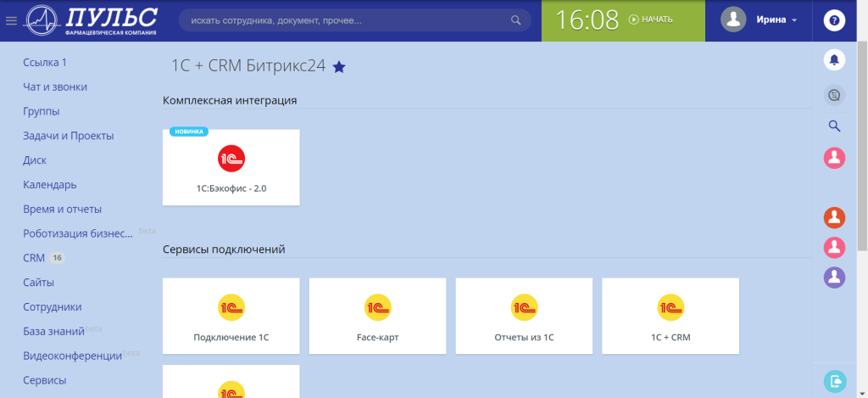Open the 1С + CRM tile label
This screenshot has width=868, height=398.
[x=670, y=337]
